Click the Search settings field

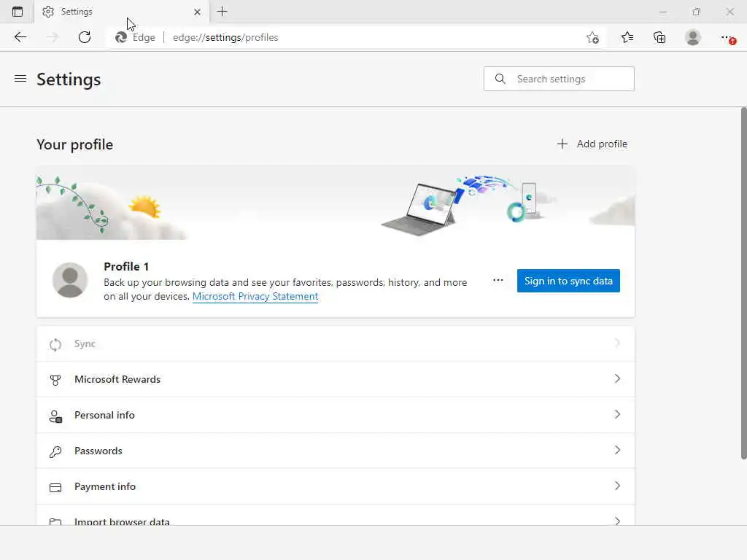[x=559, y=79]
